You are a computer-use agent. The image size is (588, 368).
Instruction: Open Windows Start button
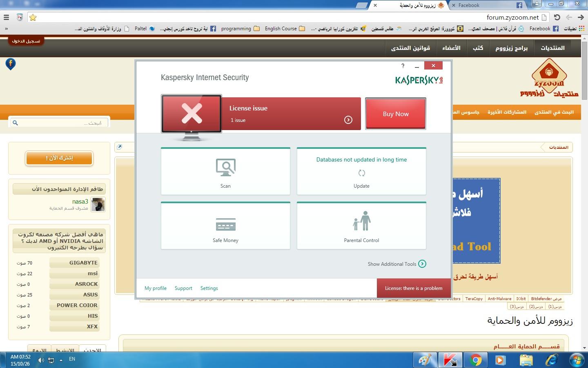click(577, 360)
